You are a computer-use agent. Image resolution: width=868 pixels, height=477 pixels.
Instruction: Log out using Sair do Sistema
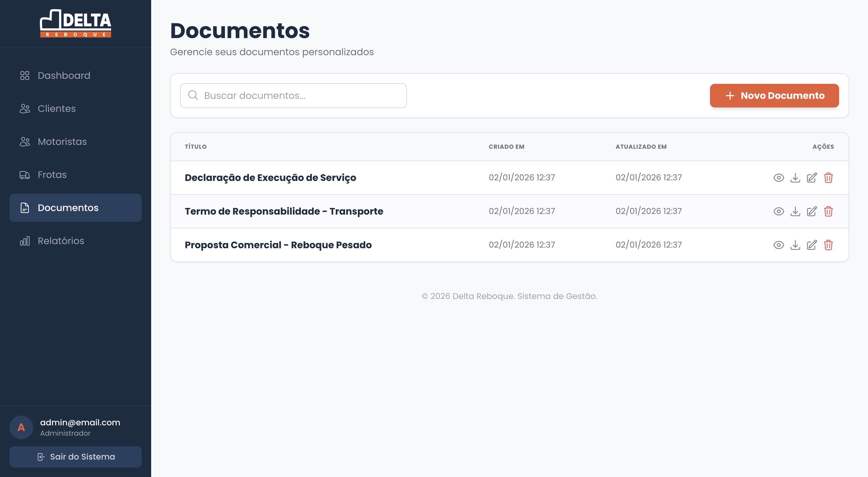(76, 457)
